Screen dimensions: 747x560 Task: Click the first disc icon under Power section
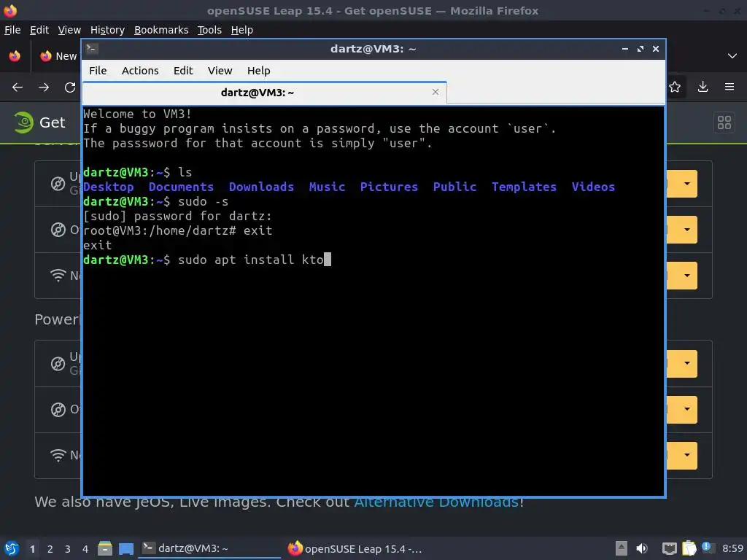click(x=58, y=364)
